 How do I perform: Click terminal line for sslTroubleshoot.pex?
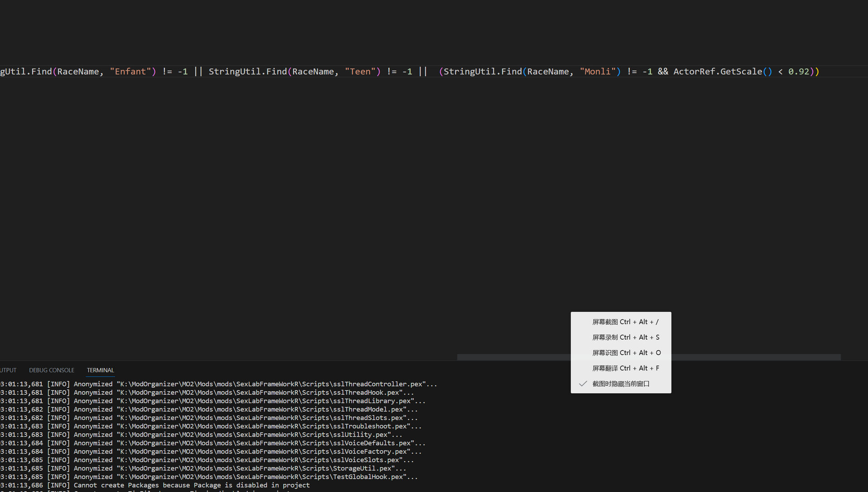coord(211,426)
